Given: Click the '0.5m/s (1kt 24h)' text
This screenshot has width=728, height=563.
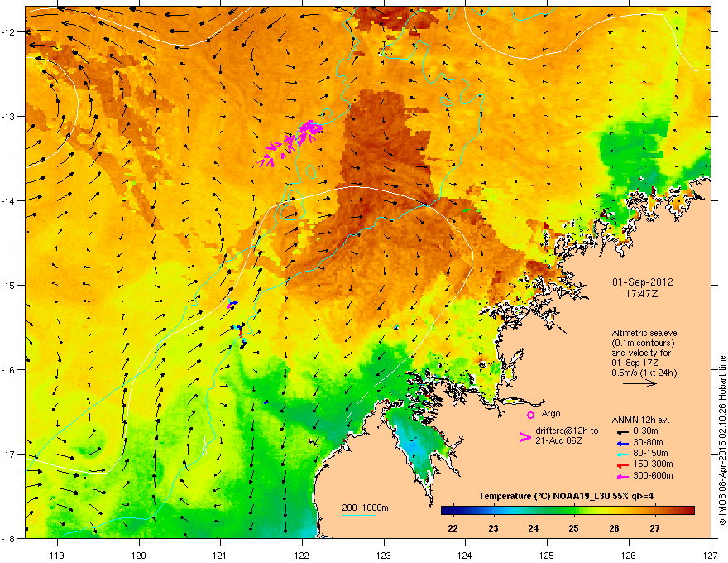Looking at the screenshot, I should [644, 373].
